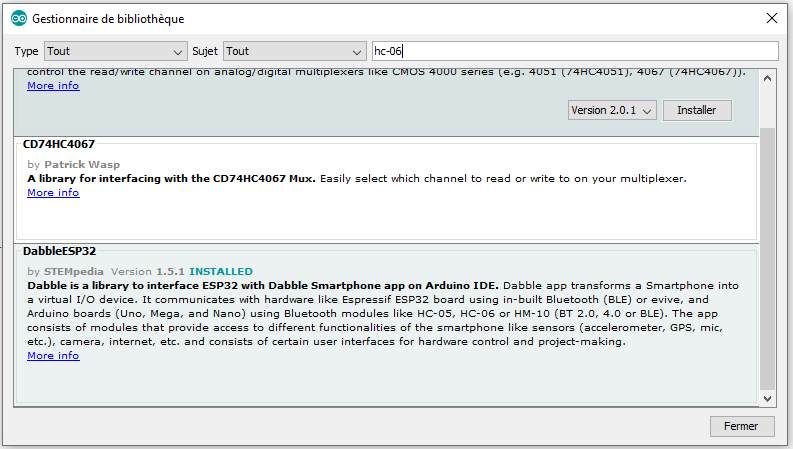This screenshot has width=793, height=449.
Task: Click the scrollbar down arrow in the library list
Action: [x=767, y=399]
